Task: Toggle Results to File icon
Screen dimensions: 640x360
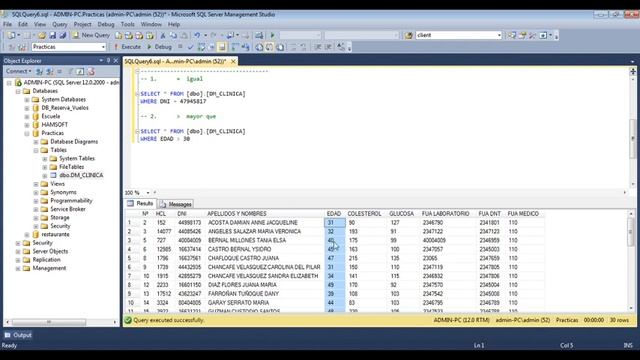Action: tap(280, 47)
